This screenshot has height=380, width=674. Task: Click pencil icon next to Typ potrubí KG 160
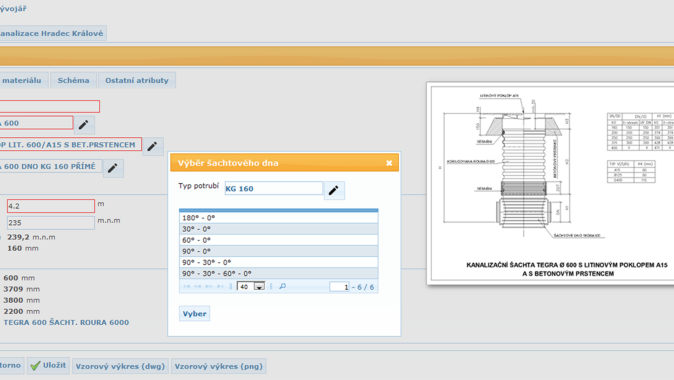pyautogui.click(x=334, y=190)
